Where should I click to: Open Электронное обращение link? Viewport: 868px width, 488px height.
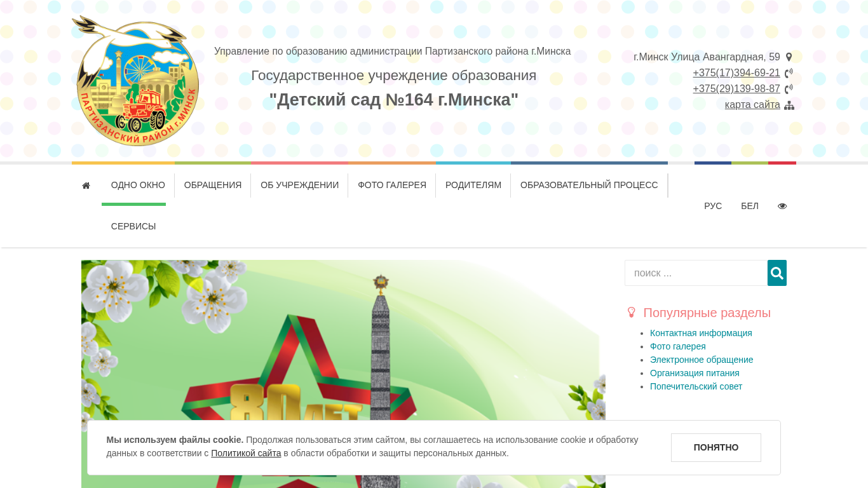tap(702, 360)
